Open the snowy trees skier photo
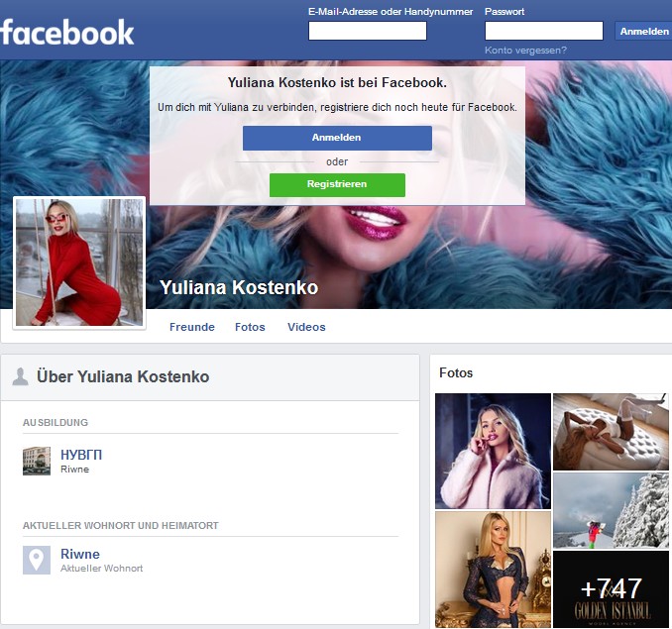This screenshot has width=672, height=629. (x=611, y=510)
